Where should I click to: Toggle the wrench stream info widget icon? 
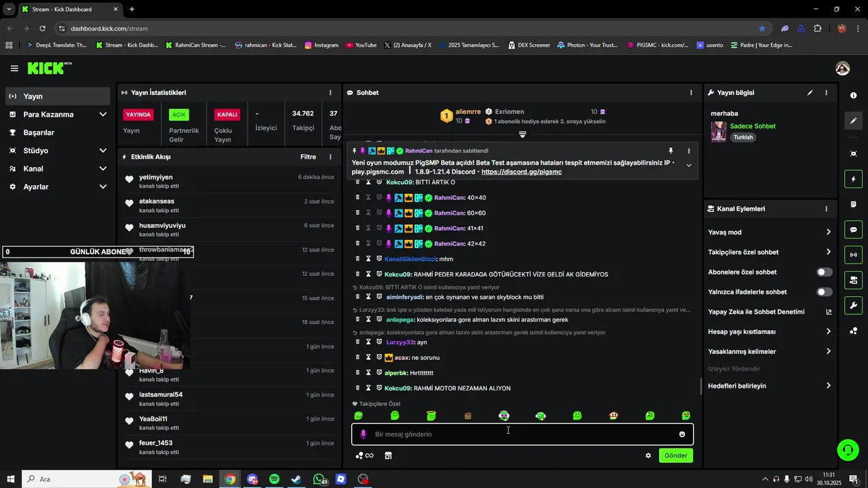click(x=853, y=305)
